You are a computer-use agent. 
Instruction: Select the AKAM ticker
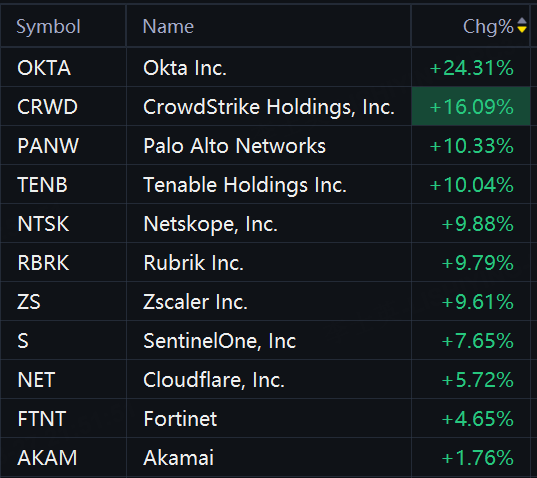47,458
